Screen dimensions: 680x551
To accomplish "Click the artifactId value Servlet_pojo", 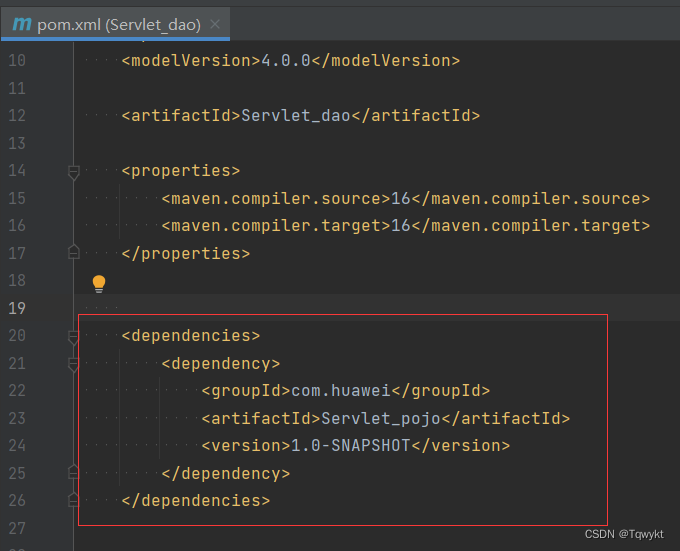I will (x=381, y=418).
